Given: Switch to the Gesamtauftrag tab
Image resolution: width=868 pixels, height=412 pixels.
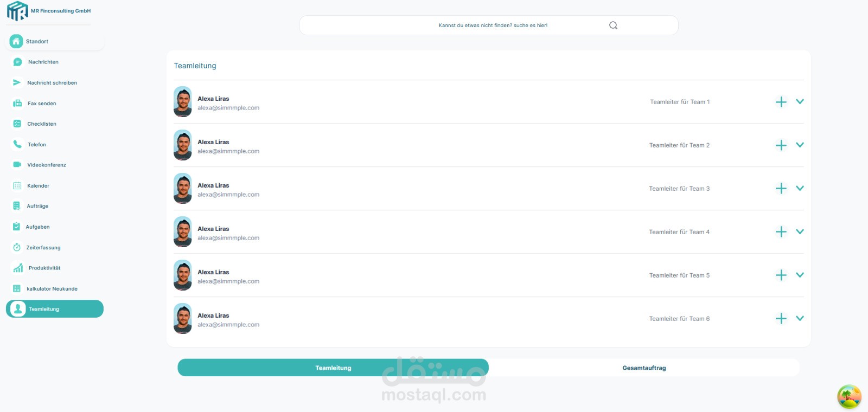Looking at the screenshot, I should coord(644,368).
